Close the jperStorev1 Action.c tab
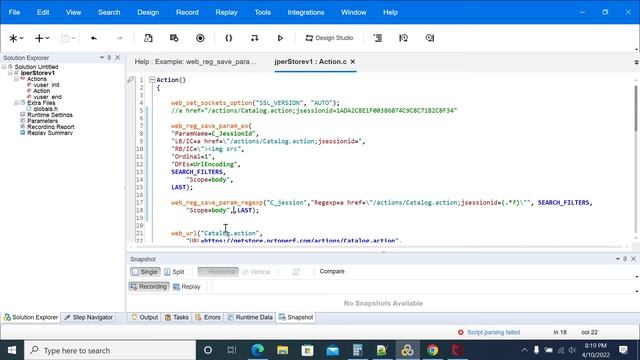Image resolution: width=640 pixels, height=360 pixels. pos(353,62)
